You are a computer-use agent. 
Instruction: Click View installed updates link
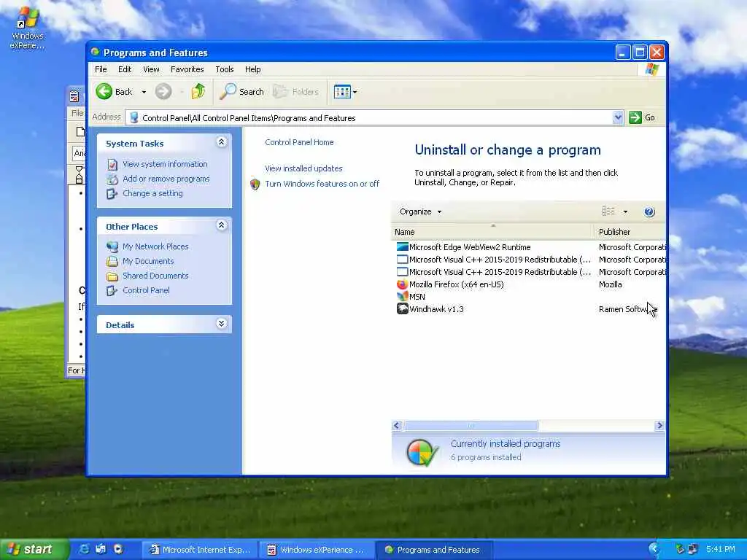tap(303, 168)
